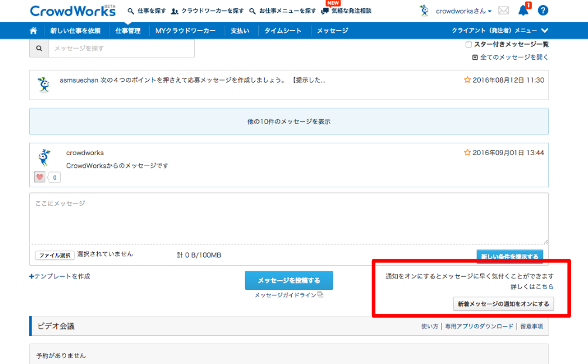The width and height of the screenshot is (588, 364).
Task: Show the other 10 messages
Action: pyautogui.click(x=289, y=122)
